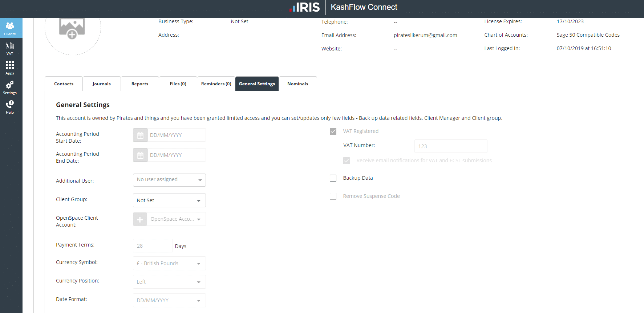Viewport: 644px width, 313px height.
Task: Switch to the Nominals tab
Action: tap(297, 84)
